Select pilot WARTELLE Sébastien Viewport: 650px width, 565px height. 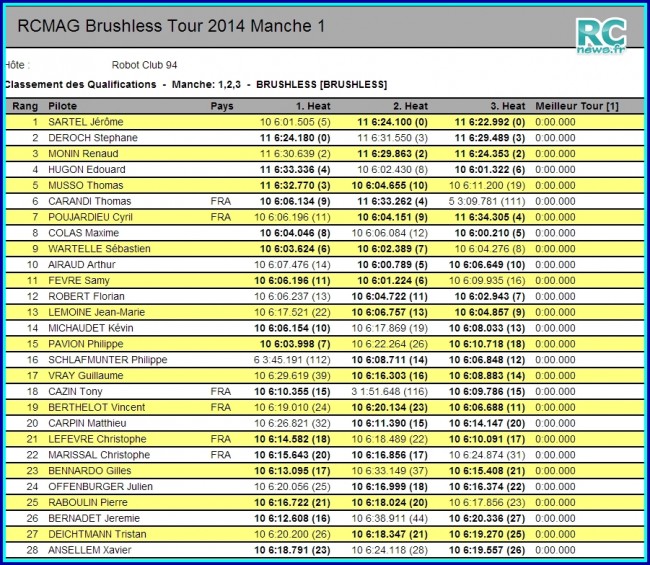click(x=99, y=249)
